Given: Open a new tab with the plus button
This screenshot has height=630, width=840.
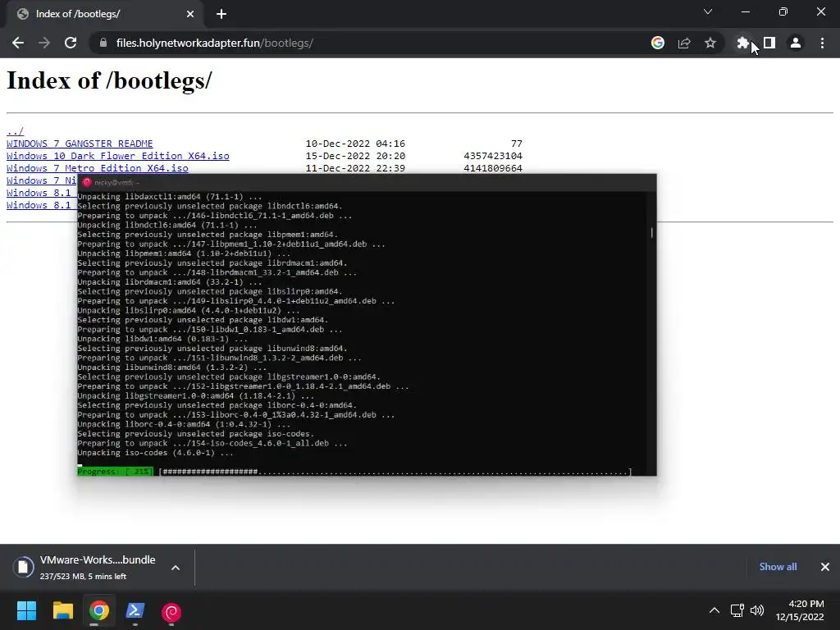Looking at the screenshot, I should [221, 14].
